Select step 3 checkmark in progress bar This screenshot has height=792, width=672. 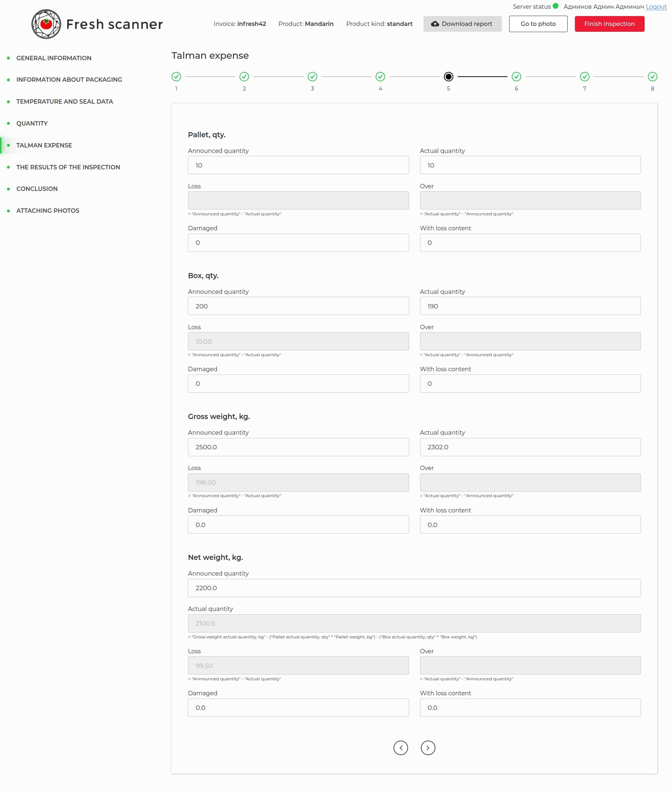pyautogui.click(x=312, y=77)
